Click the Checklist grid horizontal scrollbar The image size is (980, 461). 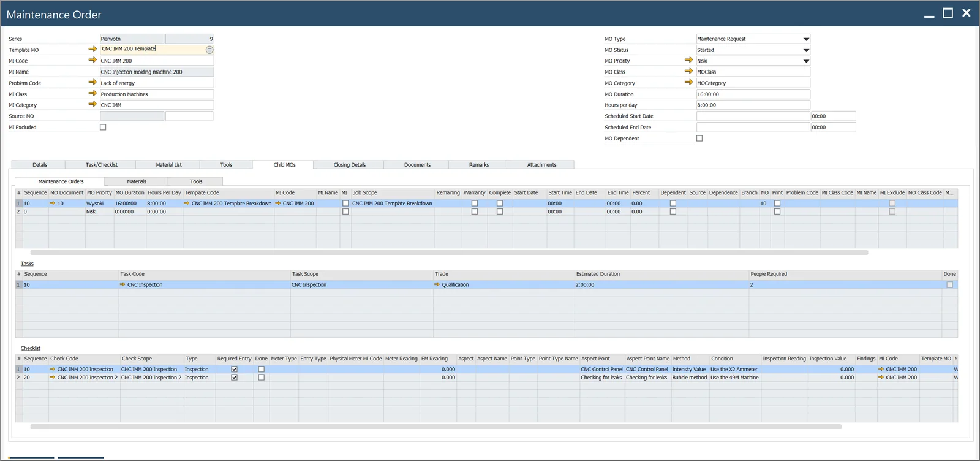click(435, 427)
